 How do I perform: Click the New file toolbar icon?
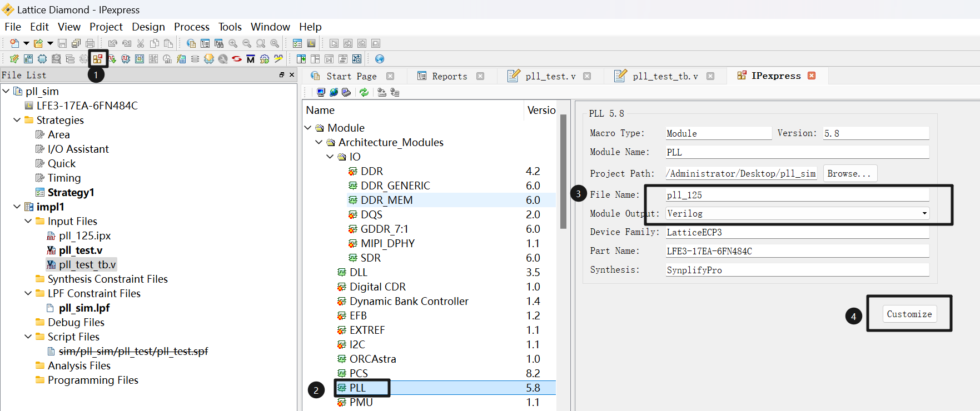(x=14, y=43)
